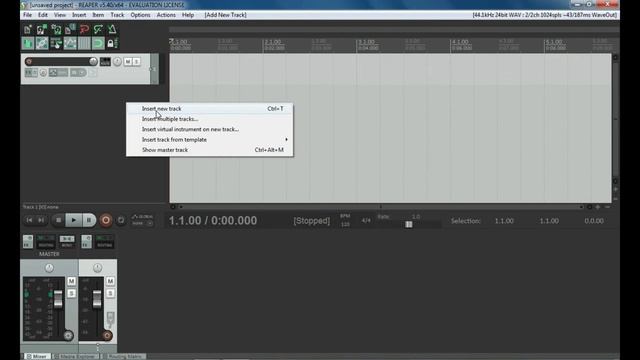
Task: Toggle move envelope points with items
Action: point(70,43)
